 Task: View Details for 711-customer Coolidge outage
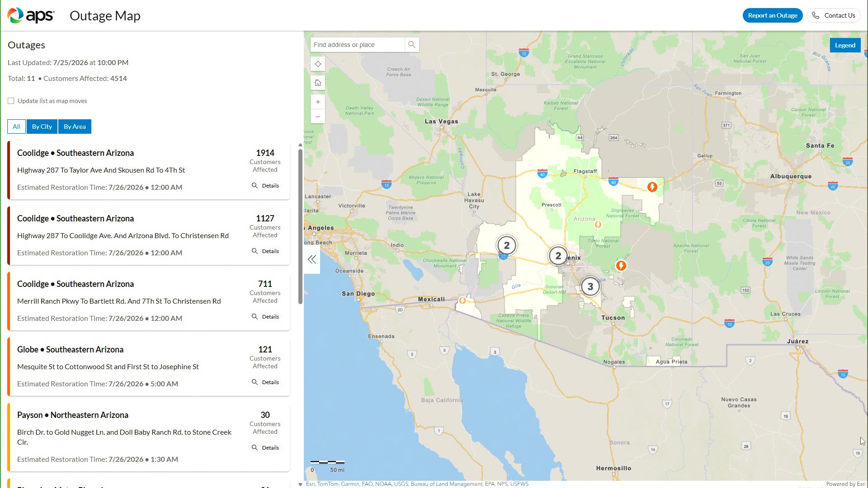coord(265,317)
